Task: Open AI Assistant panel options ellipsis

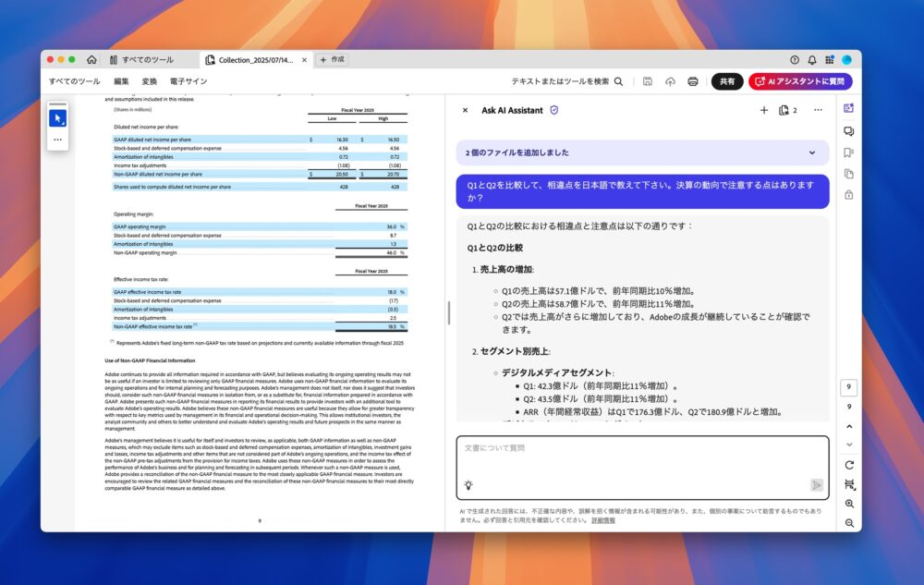Action: click(818, 110)
